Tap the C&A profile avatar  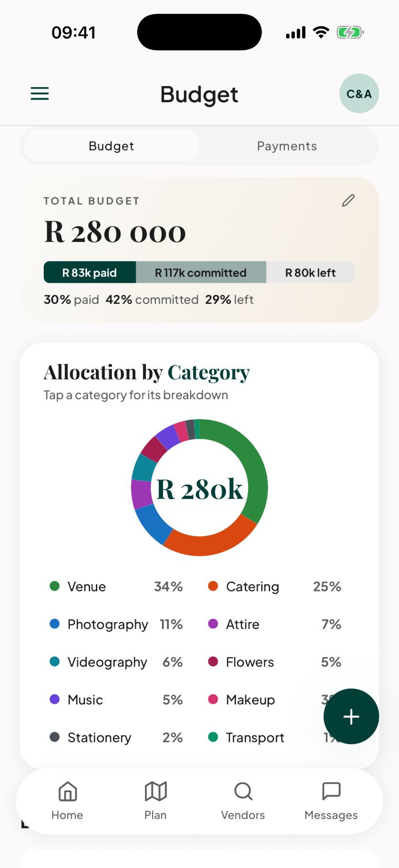pos(359,93)
